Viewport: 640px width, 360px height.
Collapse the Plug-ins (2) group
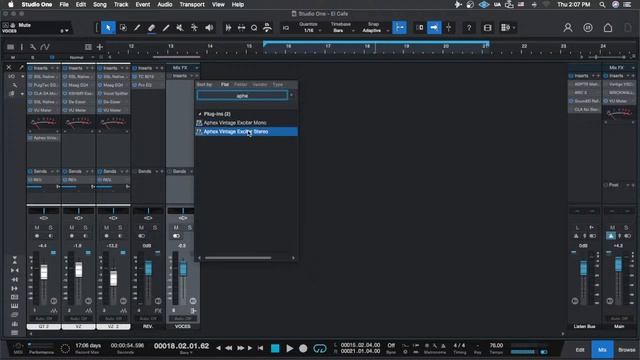(200, 114)
